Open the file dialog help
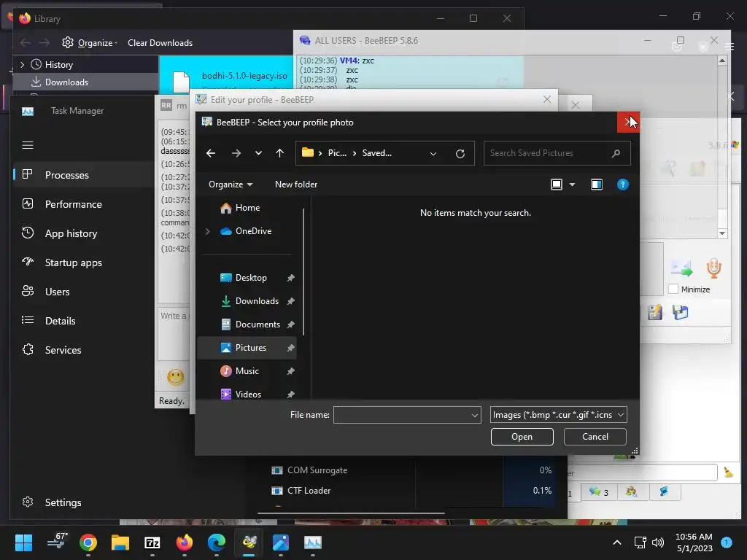747x560 pixels. click(x=623, y=184)
